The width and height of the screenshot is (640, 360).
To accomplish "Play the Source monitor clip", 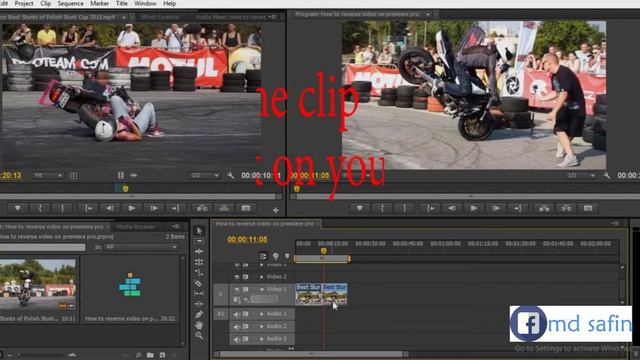I will (131, 208).
